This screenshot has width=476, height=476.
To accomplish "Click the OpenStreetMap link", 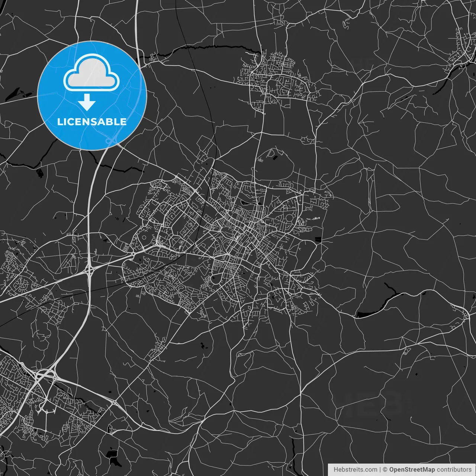I will 413,469.
